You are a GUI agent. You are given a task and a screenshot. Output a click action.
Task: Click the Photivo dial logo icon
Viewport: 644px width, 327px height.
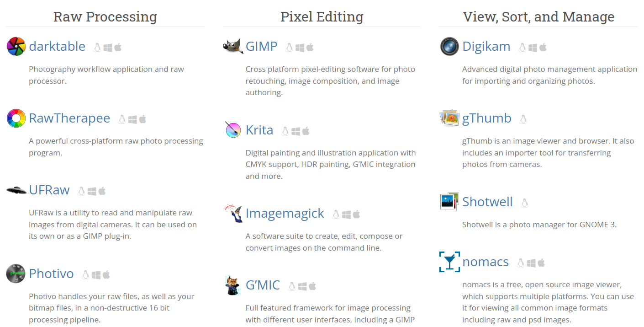[16, 273]
